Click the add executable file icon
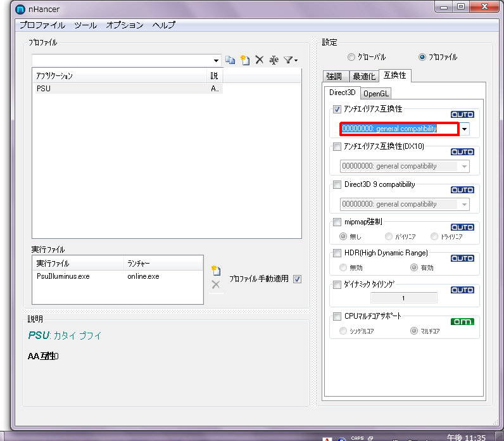 click(216, 271)
